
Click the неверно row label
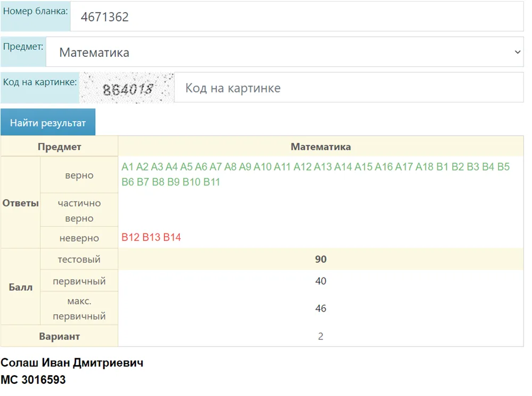coord(79,238)
